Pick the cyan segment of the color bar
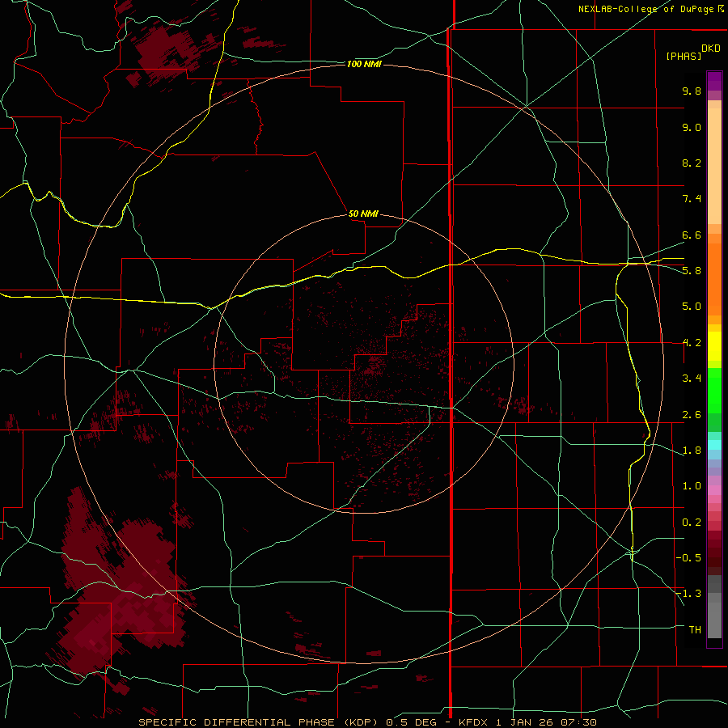728x728 pixels. click(x=714, y=445)
